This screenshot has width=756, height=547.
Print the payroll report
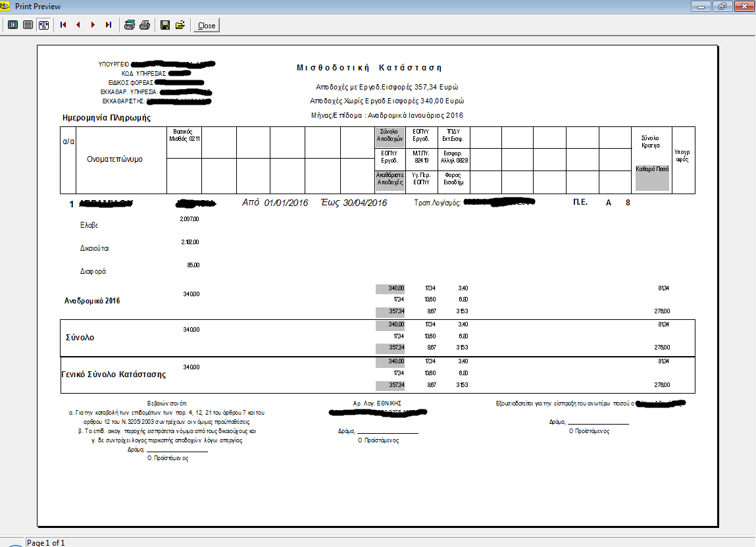145,25
